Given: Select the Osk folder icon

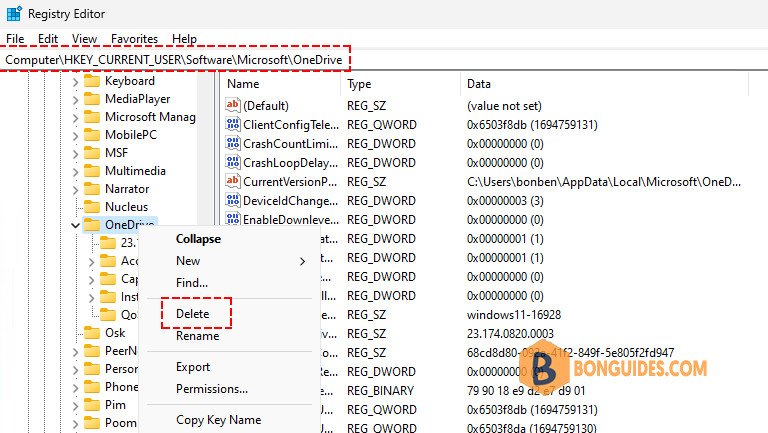Looking at the screenshot, I should (x=92, y=333).
